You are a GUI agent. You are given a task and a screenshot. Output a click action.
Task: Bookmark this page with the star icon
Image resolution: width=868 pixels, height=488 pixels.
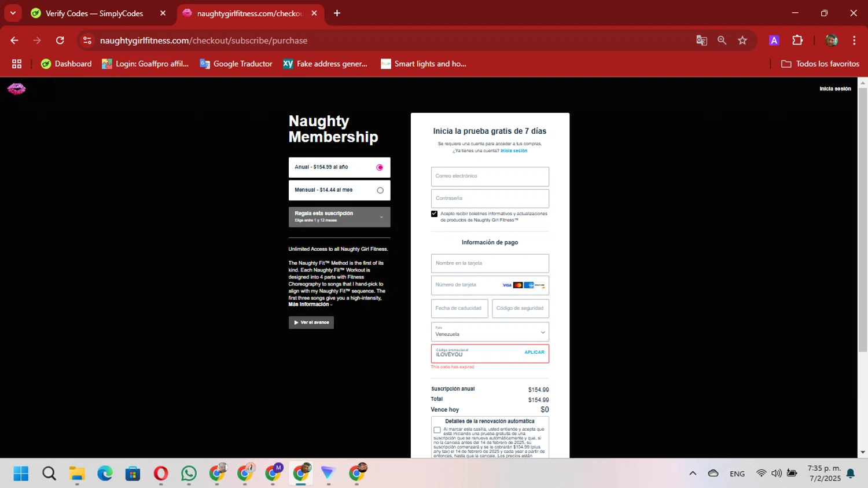[x=742, y=41]
